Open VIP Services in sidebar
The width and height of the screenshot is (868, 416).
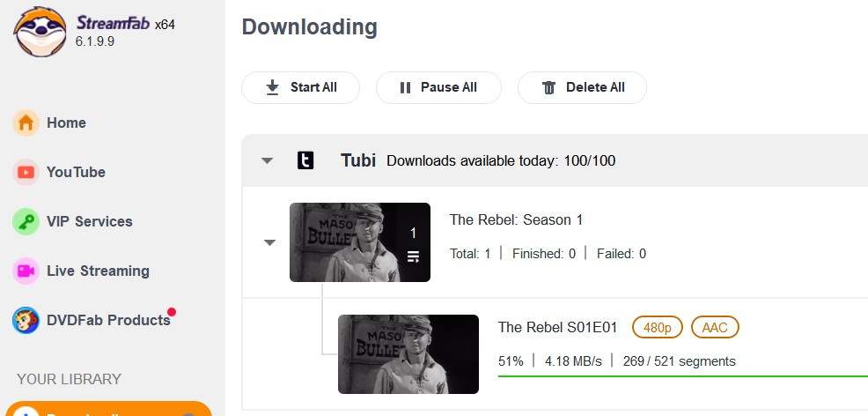coord(89,221)
